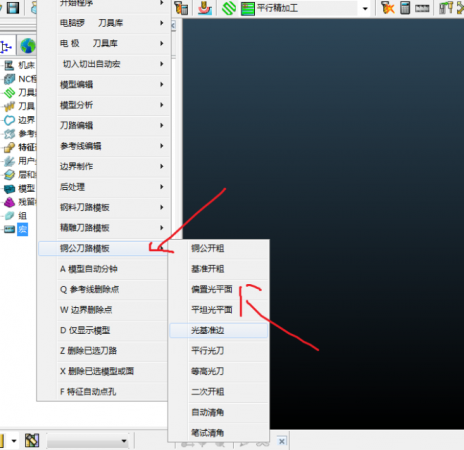Viewport: 464px width, 450px height.
Task: Open the calculator icon in top toolbar
Action: point(405,8)
